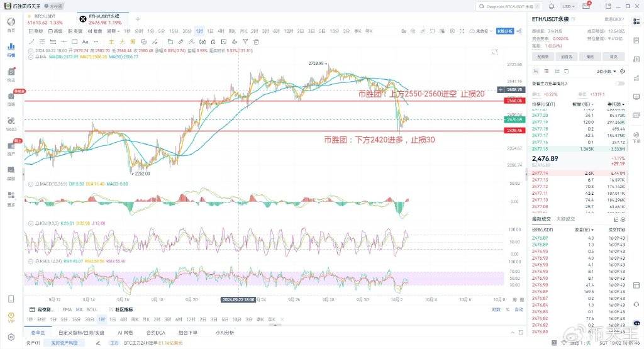Image resolution: width=644 pixels, height=349 pixels.
Task: Click the K线分析 button
Action: coord(505,30)
